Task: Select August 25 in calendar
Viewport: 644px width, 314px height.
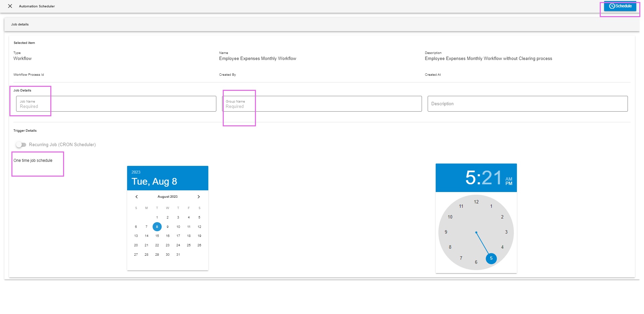Action: point(189,245)
